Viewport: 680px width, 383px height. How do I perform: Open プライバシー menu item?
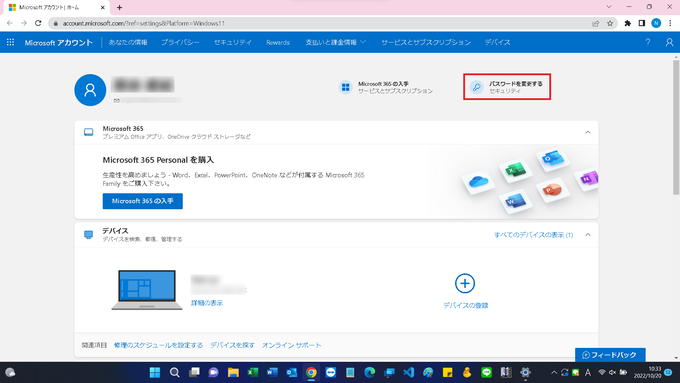[x=180, y=42]
